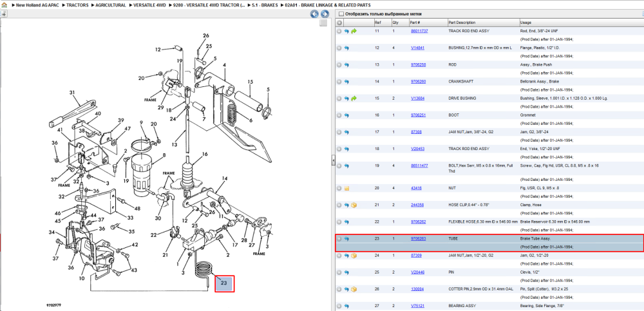Open part number 130084 link

417,289
